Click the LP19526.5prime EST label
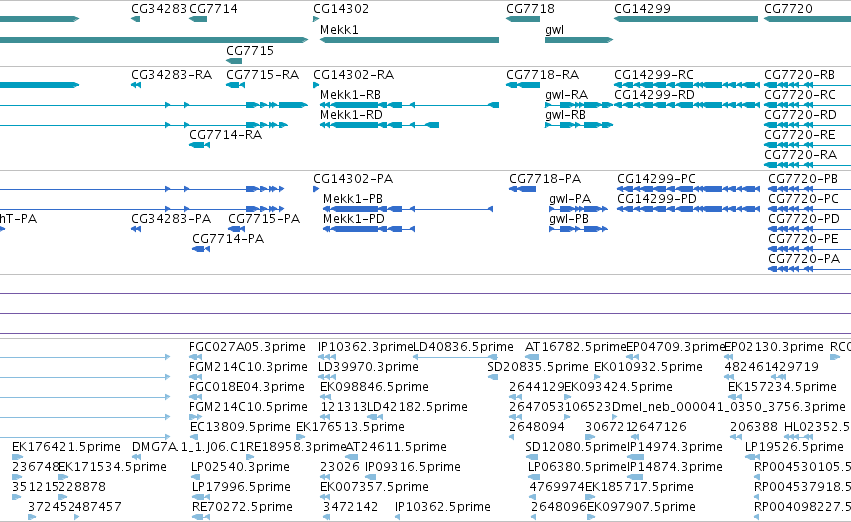The width and height of the screenshot is (851, 522). pos(794,447)
